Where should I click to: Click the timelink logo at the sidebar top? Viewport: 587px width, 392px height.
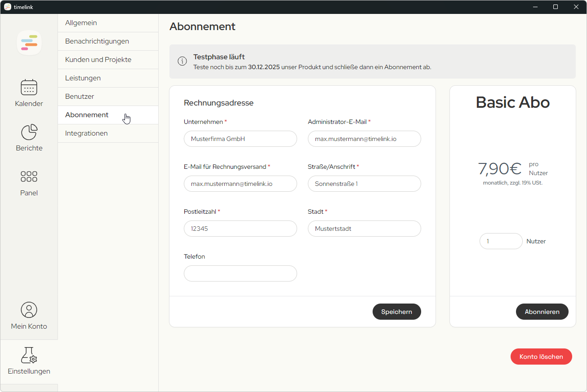click(29, 42)
